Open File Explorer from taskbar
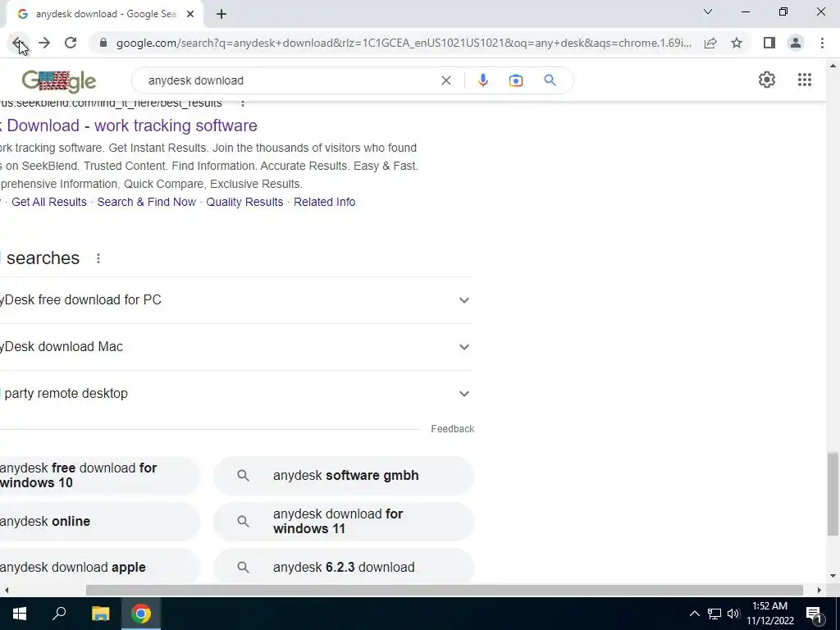Viewport: 840px width, 630px height. click(100, 614)
